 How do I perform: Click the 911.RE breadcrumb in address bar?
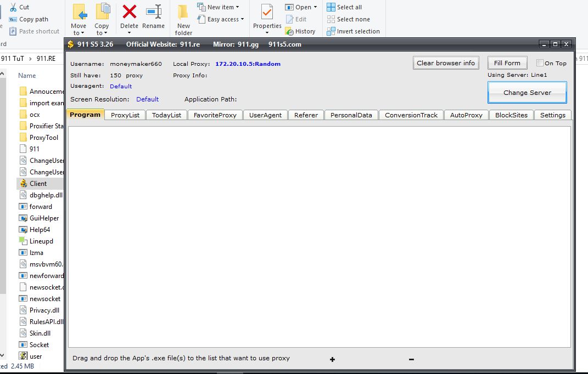pos(46,59)
